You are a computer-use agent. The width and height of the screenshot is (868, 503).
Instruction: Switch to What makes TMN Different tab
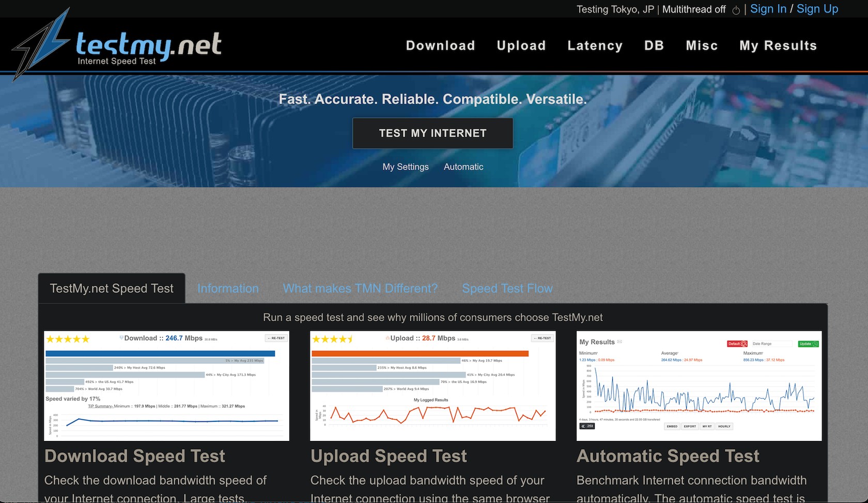pyautogui.click(x=360, y=288)
